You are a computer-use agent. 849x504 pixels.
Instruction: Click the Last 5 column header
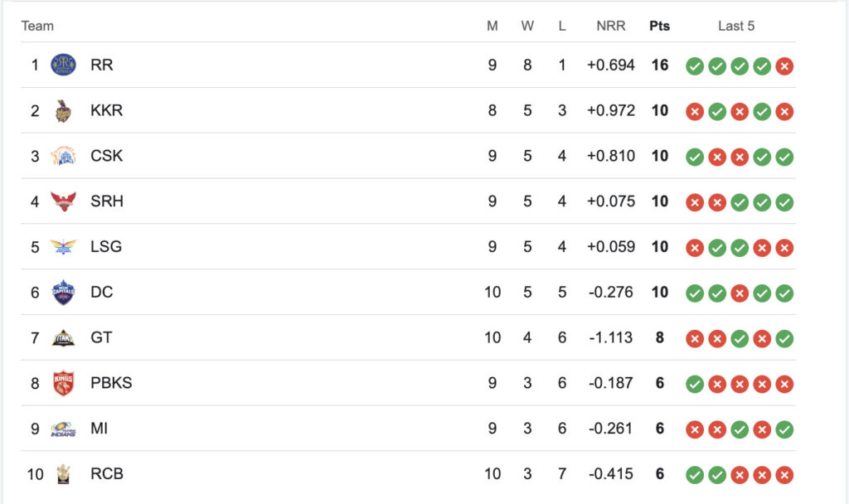(x=736, y=26)
